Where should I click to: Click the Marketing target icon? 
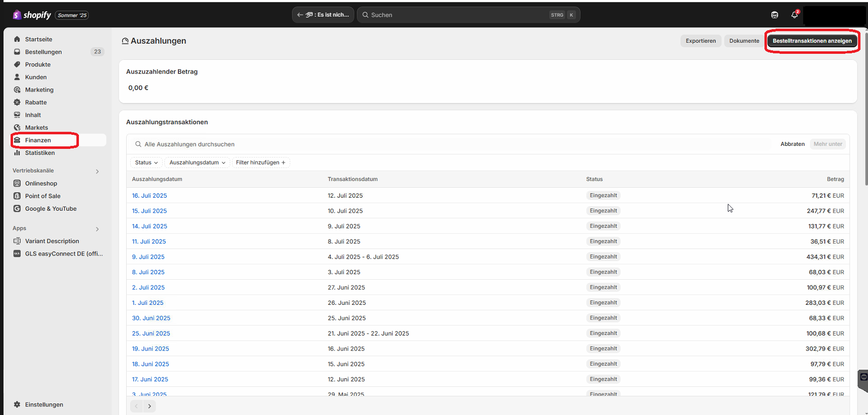(x=17, y=90)
